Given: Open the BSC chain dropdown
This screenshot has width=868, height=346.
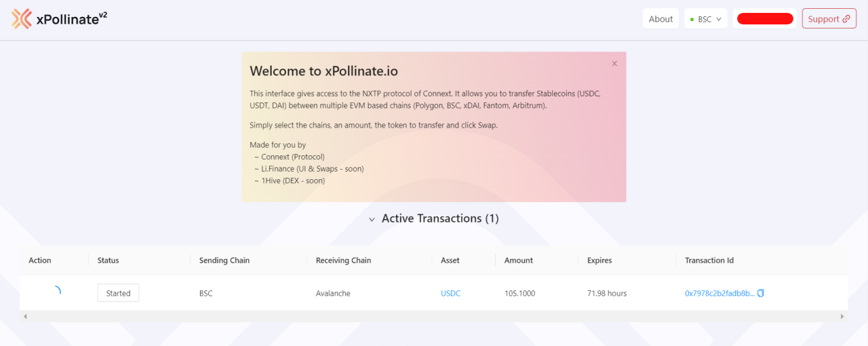Looking at the screenshot, I should tap(706, 19).
